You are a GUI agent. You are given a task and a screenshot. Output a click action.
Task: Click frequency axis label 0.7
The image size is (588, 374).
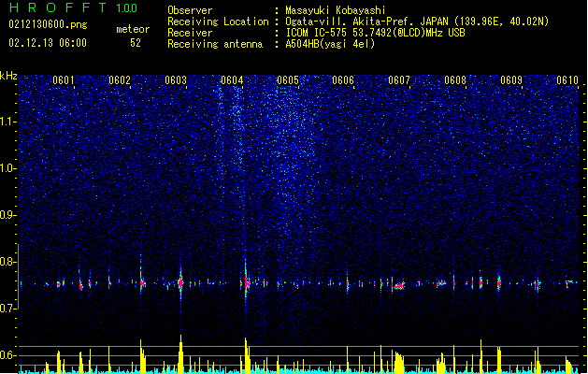(8, 309)
